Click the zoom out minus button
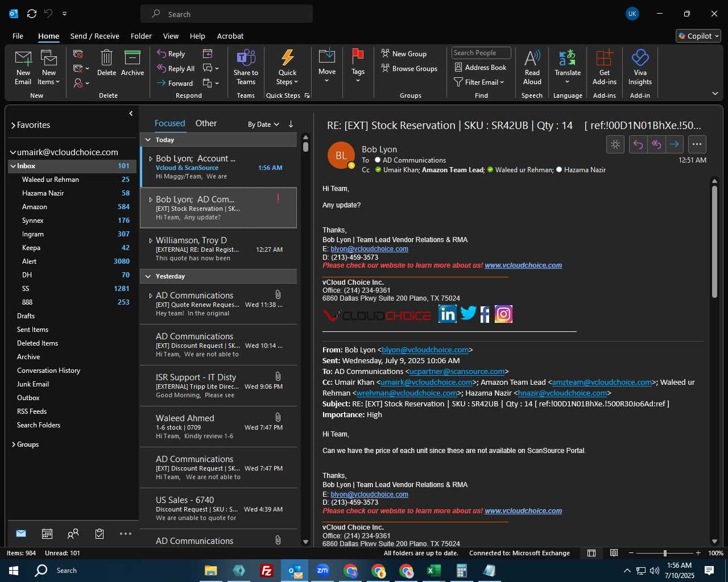 pyautogui.click(x=631, y=553)
